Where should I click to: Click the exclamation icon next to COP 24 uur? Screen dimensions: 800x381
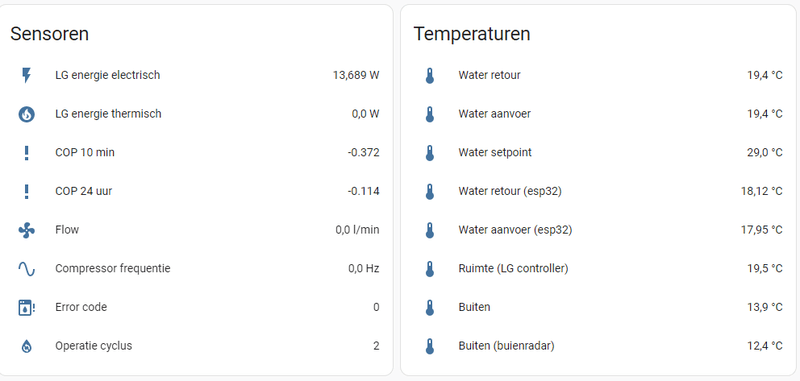(27, 192)
